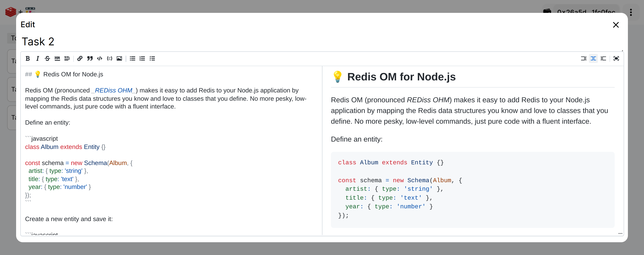Insert a horizontal rule
This screenshot has height=255, width=644.
pos(57,59)
